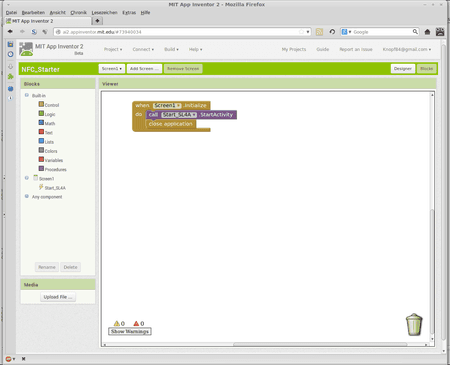450x365 pixels.
Task: Open the Screen1 dropdown selector
Action: pyautogui.click(x=112, y=69)
